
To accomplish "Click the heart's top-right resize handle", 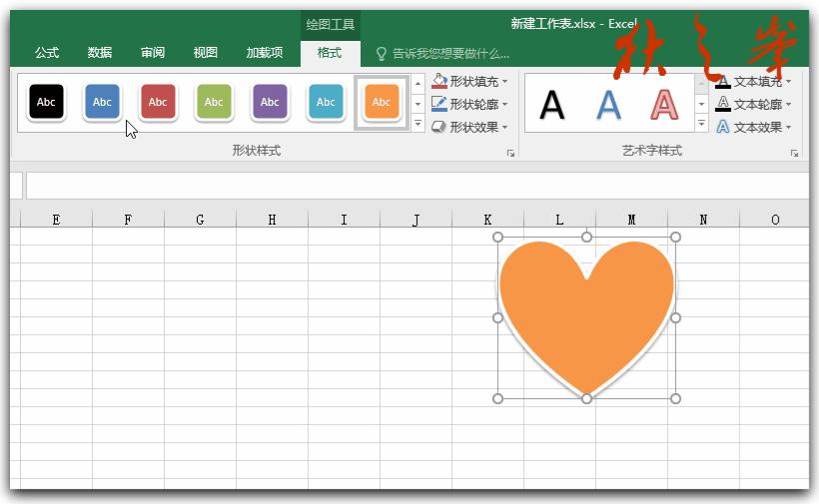I will (x=675, y=238).
